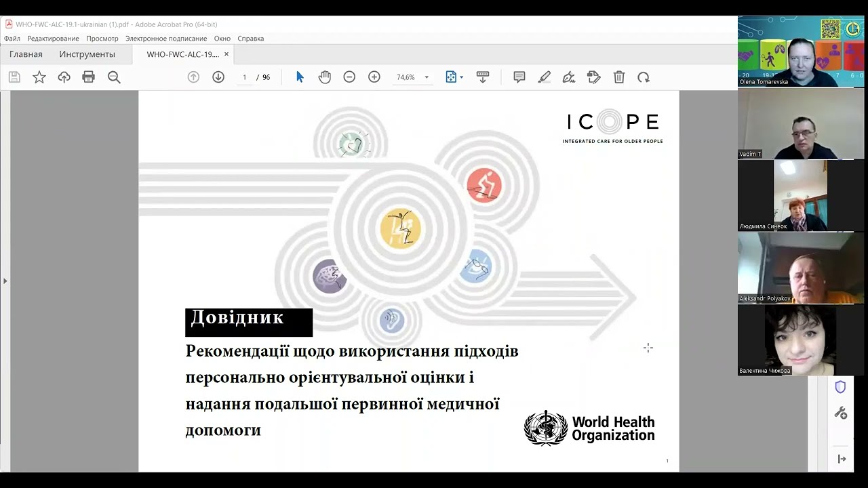Switch to the Инструменты tab

(x=87, y=54)
